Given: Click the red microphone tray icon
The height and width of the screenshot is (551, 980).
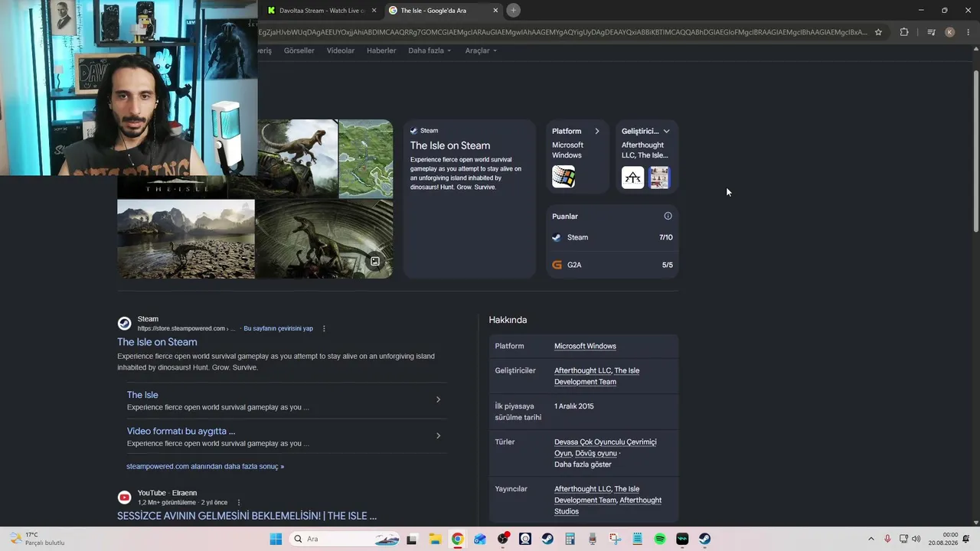Looking at the screenshot, I should (x=887, y=539).
